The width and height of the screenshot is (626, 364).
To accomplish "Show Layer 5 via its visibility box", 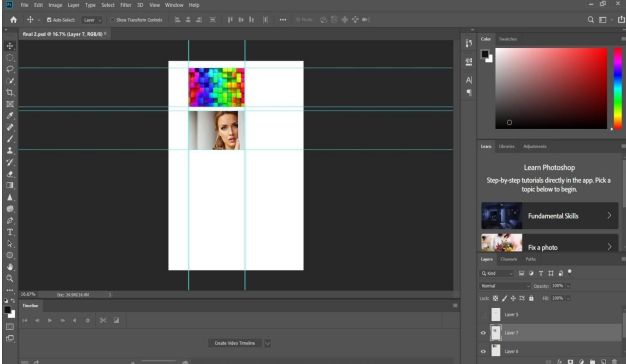I will tap(483, 315).
